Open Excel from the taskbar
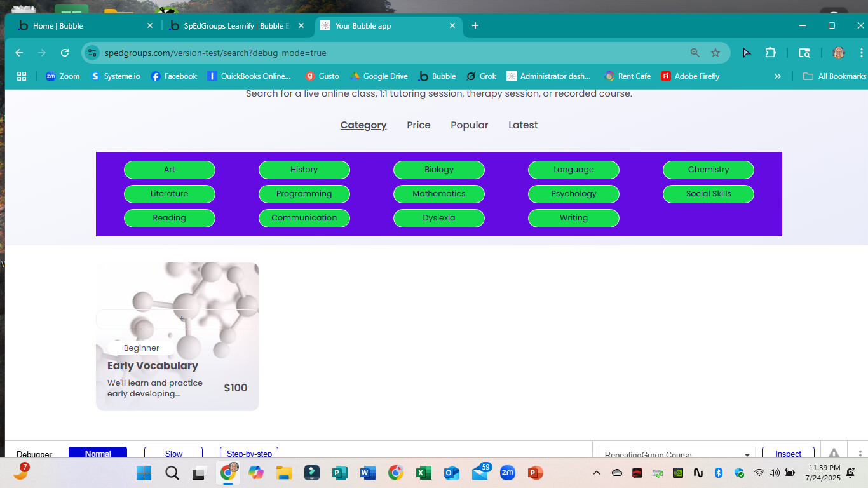The height and width of the screenshot is (488, 868). [x=424, y=473]
